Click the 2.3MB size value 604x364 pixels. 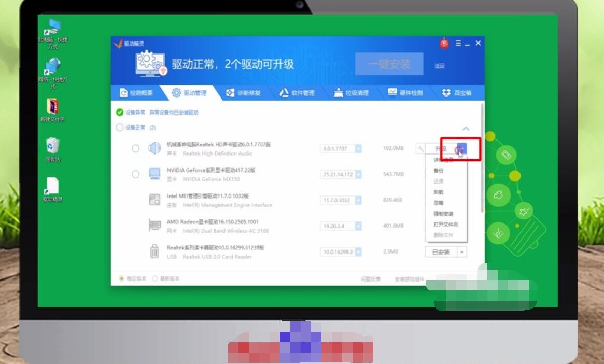tap(390, 251)
